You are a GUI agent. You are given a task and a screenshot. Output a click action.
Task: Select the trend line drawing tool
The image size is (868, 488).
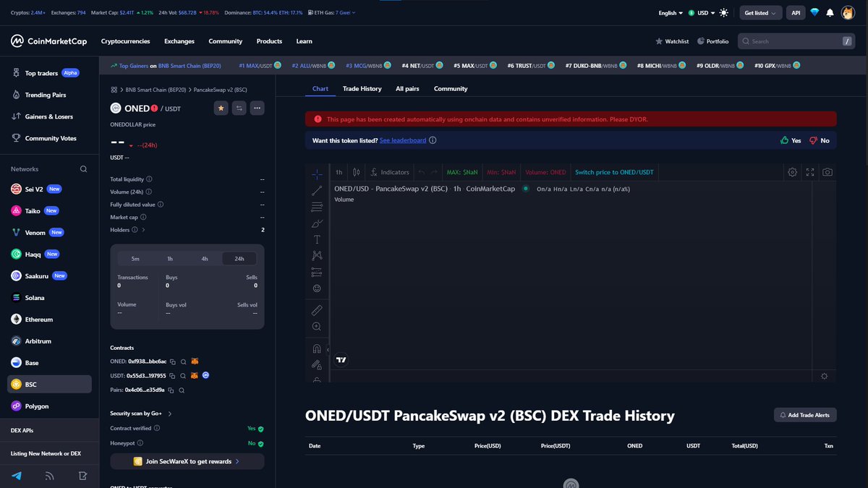click(316, 191)
